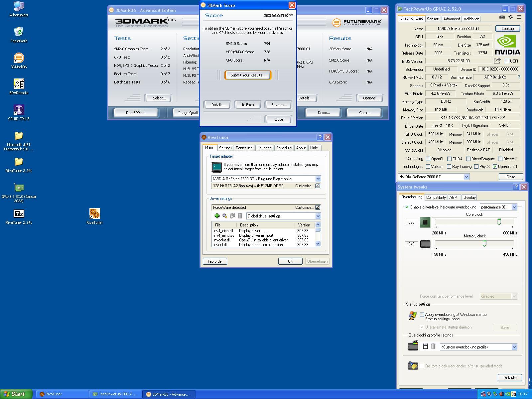Adjust the Core clock slider handle

coord(499,222)
